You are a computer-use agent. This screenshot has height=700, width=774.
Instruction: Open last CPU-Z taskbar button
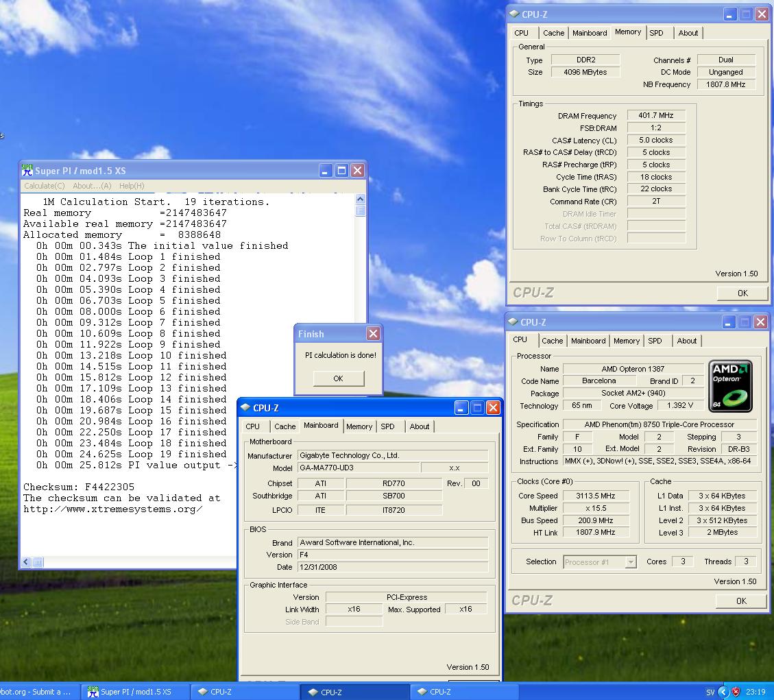[x=464, y=692]
